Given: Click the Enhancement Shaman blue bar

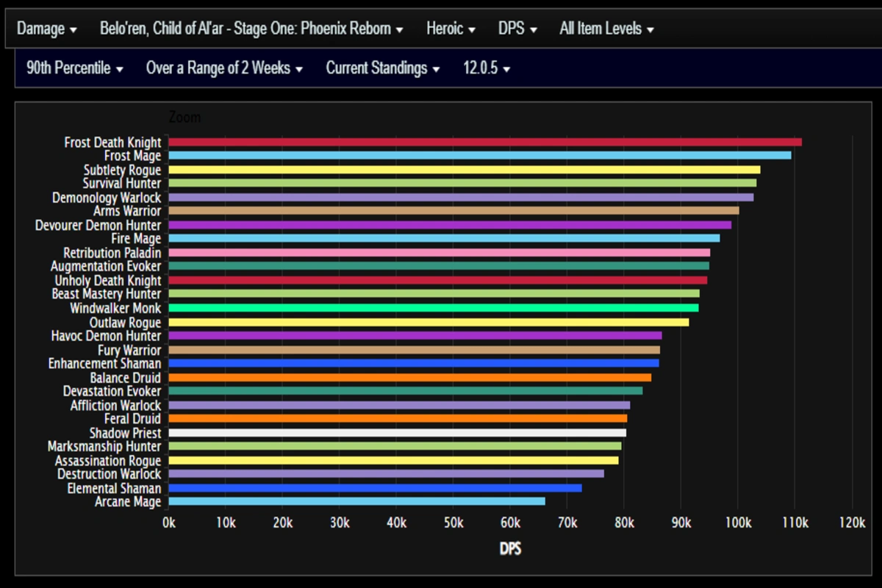Looking at the screenshot, I should click(x=414, y=363).
